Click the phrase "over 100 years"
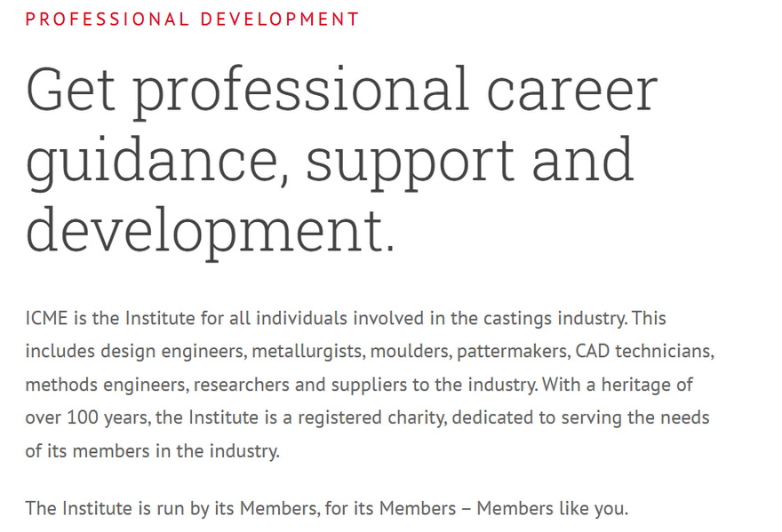This screenshot has height=532, width=782. (x=85, y=417)
